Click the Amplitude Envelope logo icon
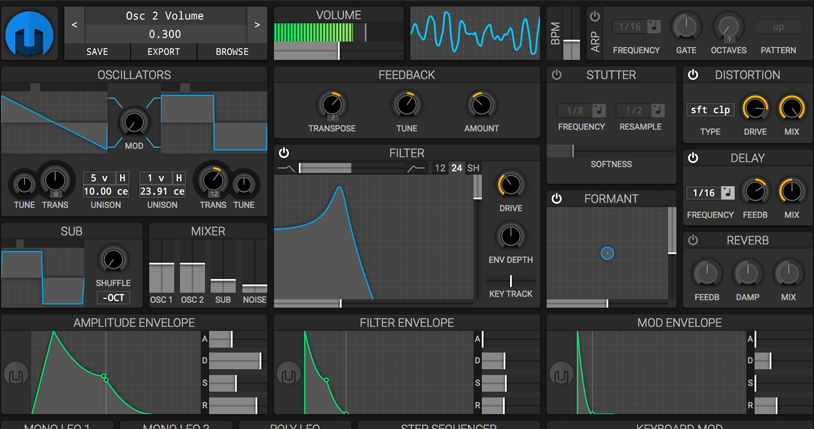Image resolution: width=814 pixels, height=429 pixels. (16, 373)
